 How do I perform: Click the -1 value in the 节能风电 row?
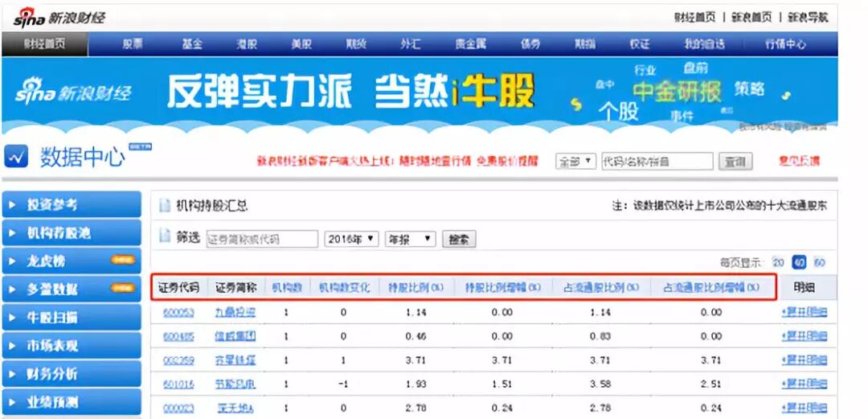pyautogui.click(x=343, y=384)
